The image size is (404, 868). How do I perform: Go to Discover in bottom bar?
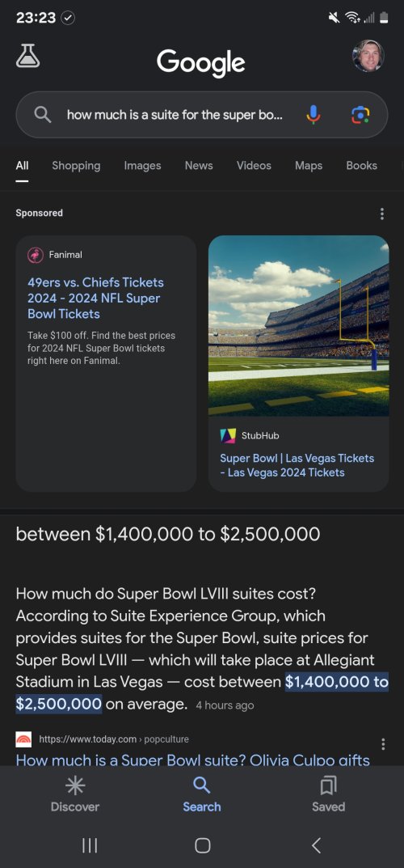75,794
